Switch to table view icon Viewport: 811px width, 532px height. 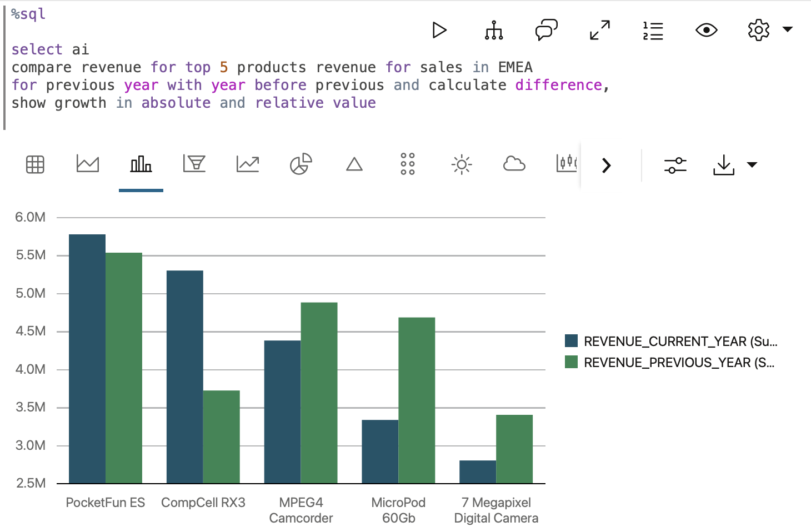click(x=35, y=164)
